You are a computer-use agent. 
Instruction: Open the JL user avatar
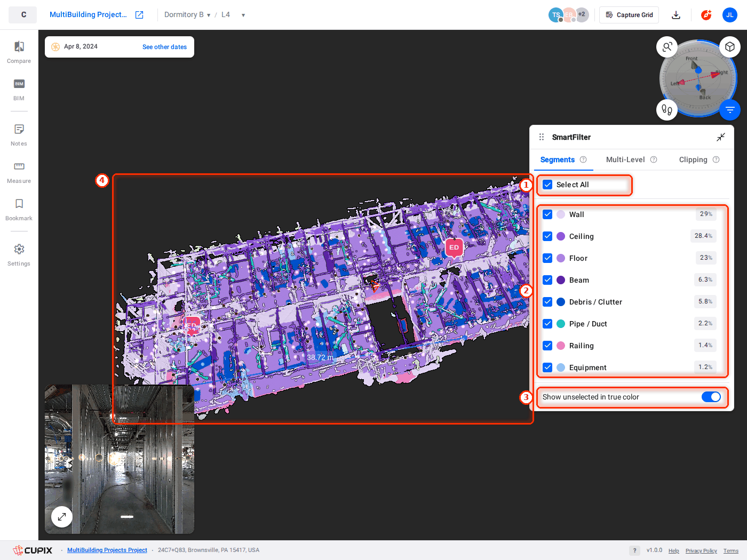[730, 15]
